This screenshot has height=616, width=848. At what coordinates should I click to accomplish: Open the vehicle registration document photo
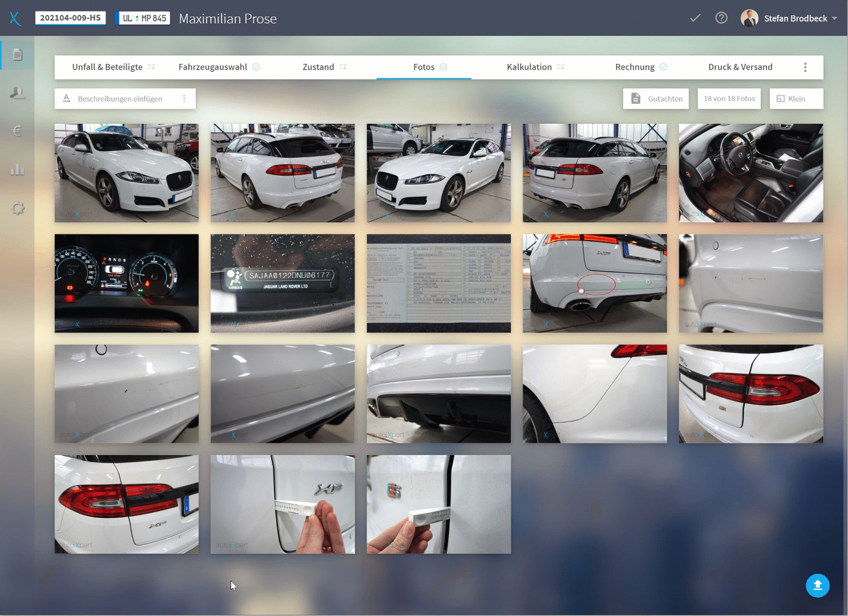point(439,283)
